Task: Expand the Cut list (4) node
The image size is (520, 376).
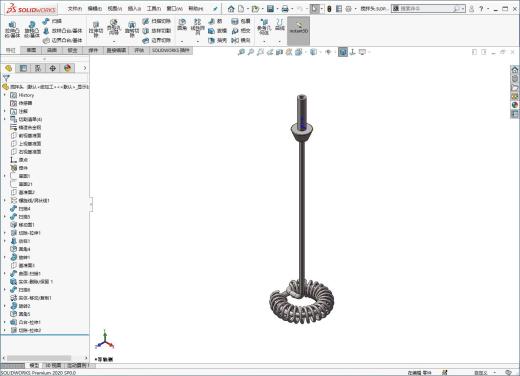Action: (x=5, y=119)
